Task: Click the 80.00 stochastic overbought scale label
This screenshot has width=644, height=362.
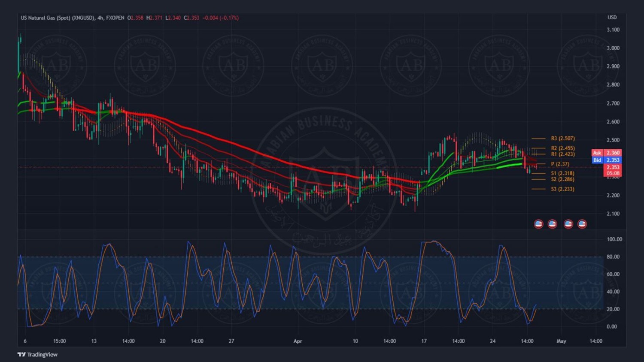Action: pos(614,257)
